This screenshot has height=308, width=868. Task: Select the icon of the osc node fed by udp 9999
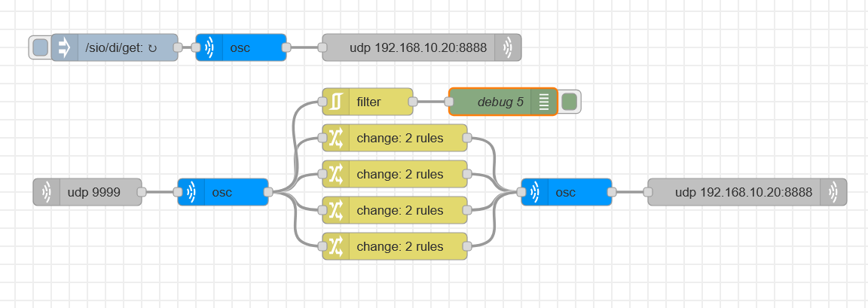[191, 192]
